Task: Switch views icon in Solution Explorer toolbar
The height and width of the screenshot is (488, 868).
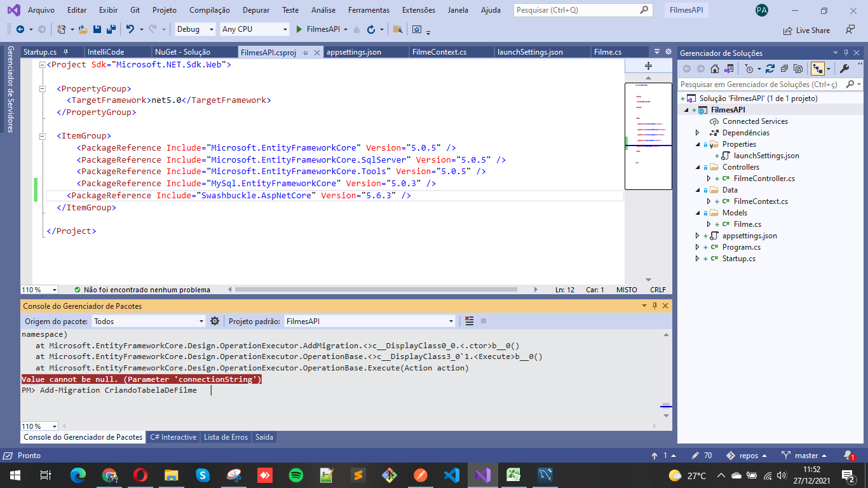Action: pyautogui.click(x=729, y=69)
